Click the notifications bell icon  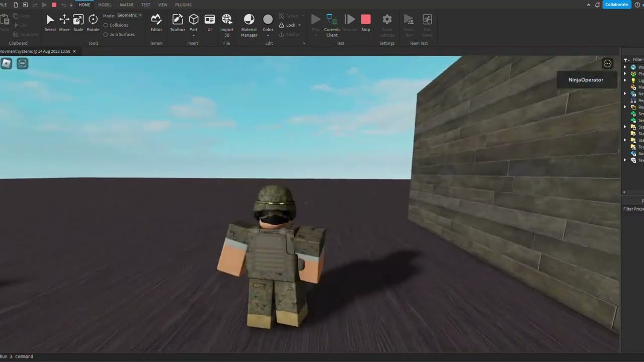pos(597,5)
